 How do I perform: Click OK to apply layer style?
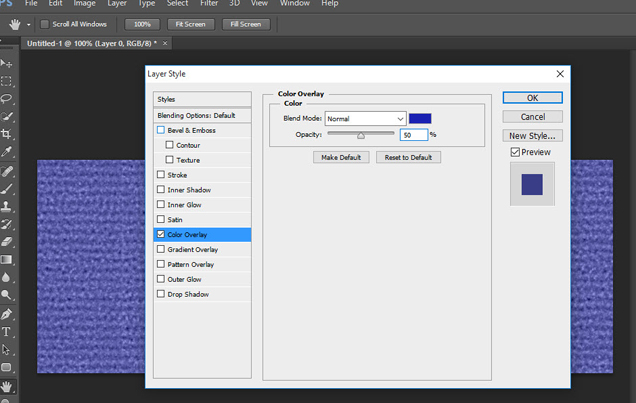532,98
